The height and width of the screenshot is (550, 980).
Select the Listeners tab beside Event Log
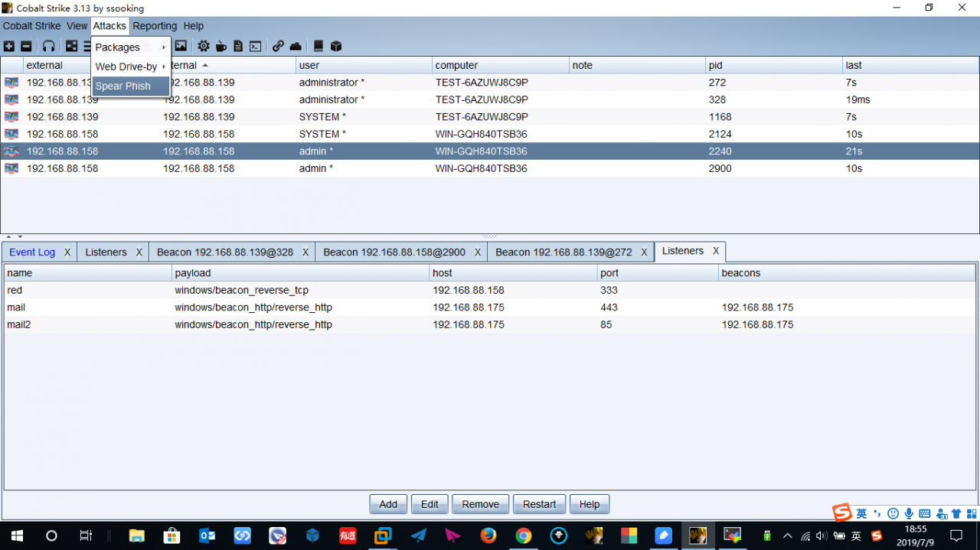pos(106,252)
